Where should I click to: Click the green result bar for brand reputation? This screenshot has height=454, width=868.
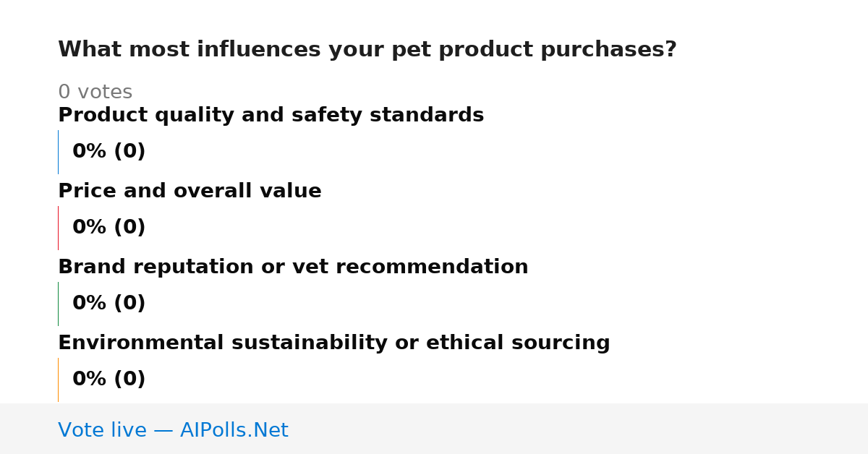click(x=58, y=304)
